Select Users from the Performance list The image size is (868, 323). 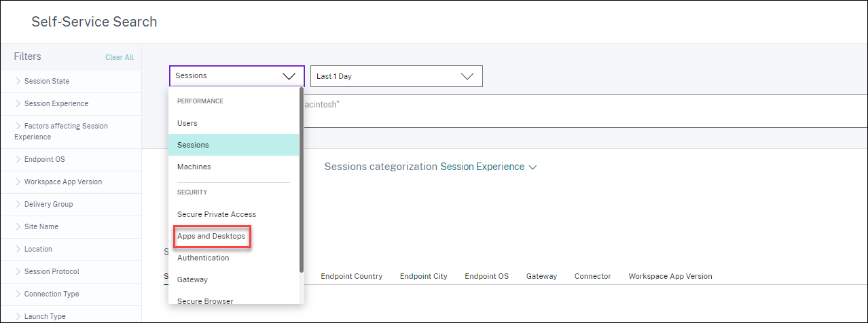[187, 123]
